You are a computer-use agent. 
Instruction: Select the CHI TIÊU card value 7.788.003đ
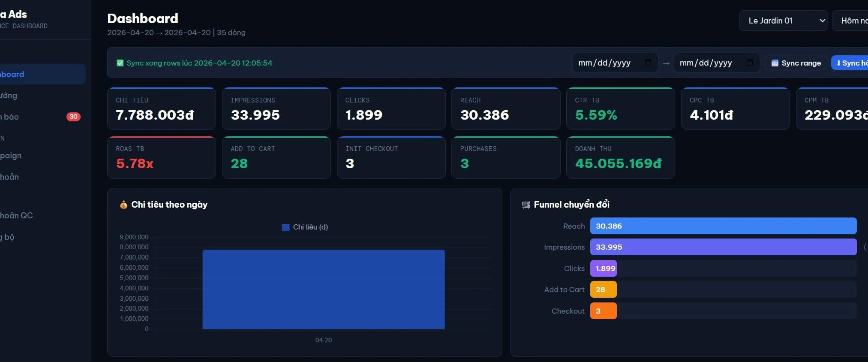[x=155, y=115]
